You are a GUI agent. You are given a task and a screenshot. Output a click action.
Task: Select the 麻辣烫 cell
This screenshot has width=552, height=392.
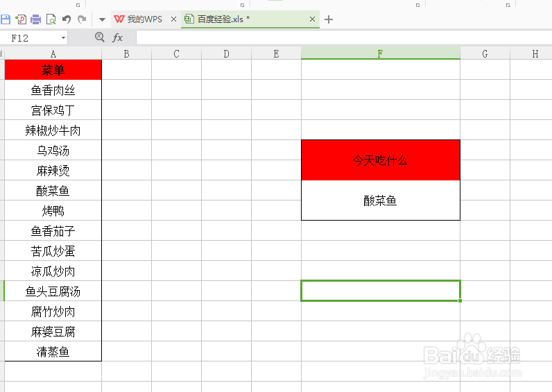[x=53, y=171]
